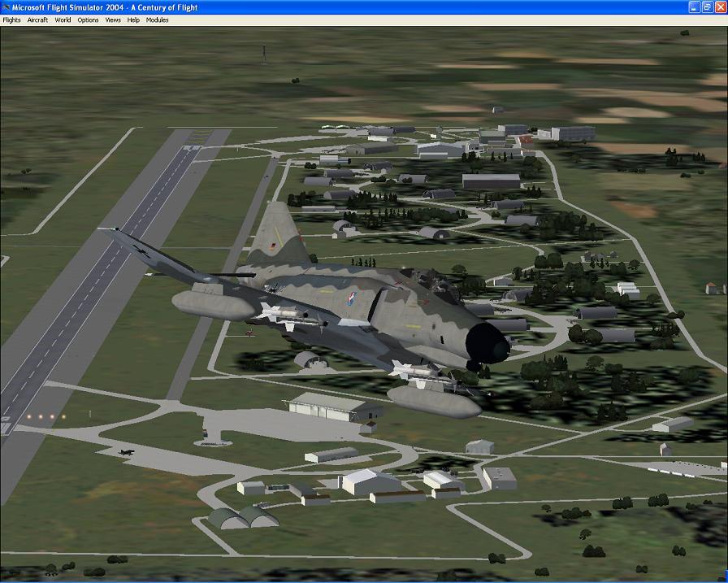This screenshot has height=583, width=728.
Task: Open the Modules menu
Action: pyautogui.click(x=157, y=20)
